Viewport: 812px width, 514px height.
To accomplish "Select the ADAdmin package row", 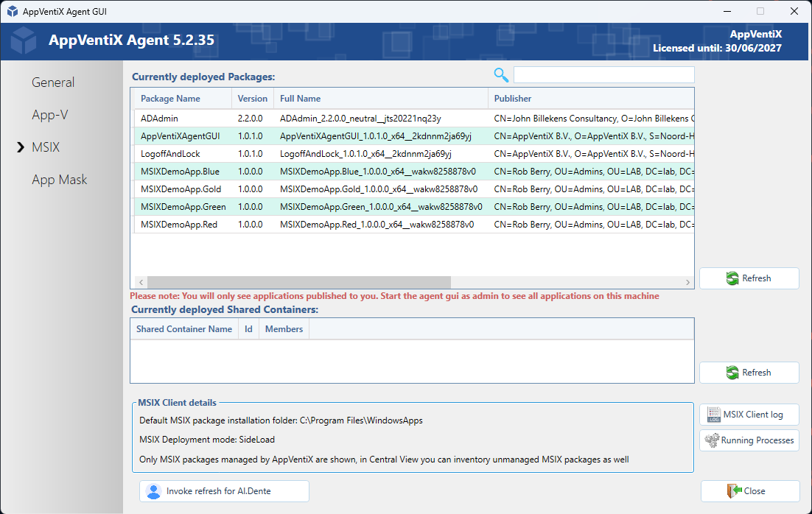I will (414, 119).
